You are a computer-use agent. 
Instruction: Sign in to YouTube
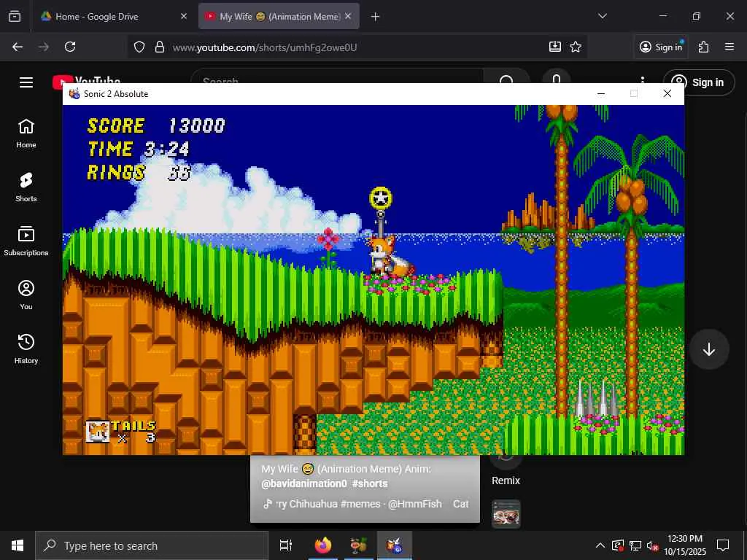point(699,82)
